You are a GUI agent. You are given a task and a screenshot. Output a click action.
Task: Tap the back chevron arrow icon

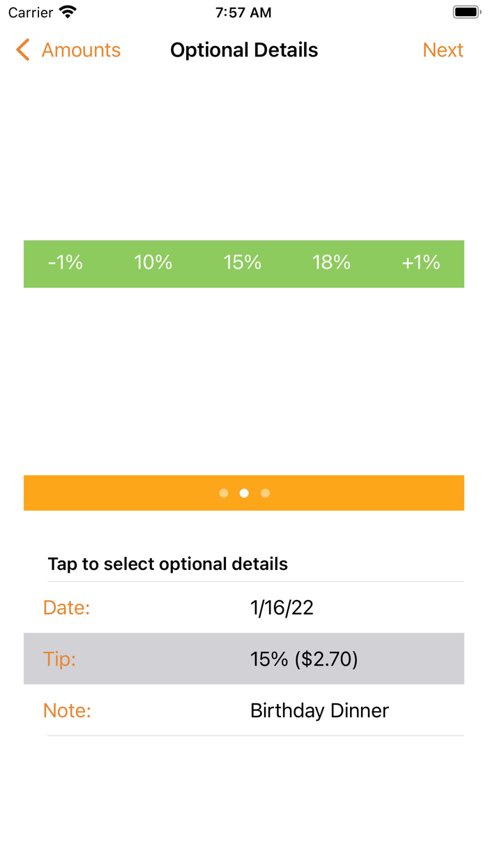click(x=23, y=50)
